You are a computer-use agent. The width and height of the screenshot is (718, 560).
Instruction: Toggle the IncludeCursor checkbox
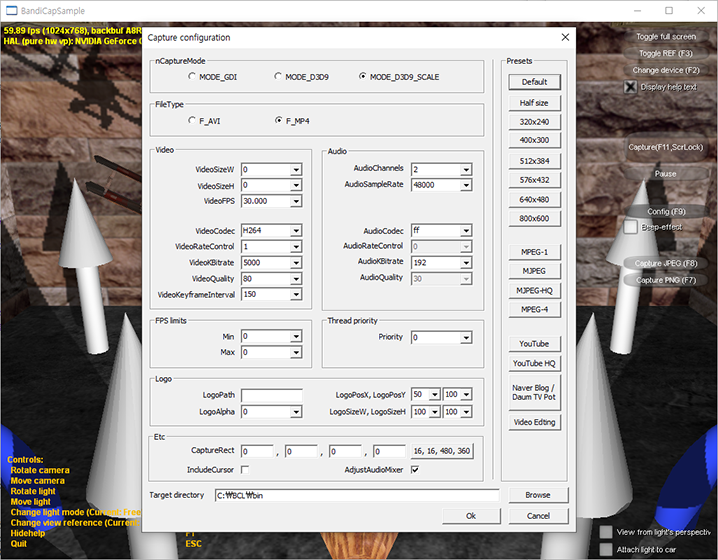pos(245,469)
